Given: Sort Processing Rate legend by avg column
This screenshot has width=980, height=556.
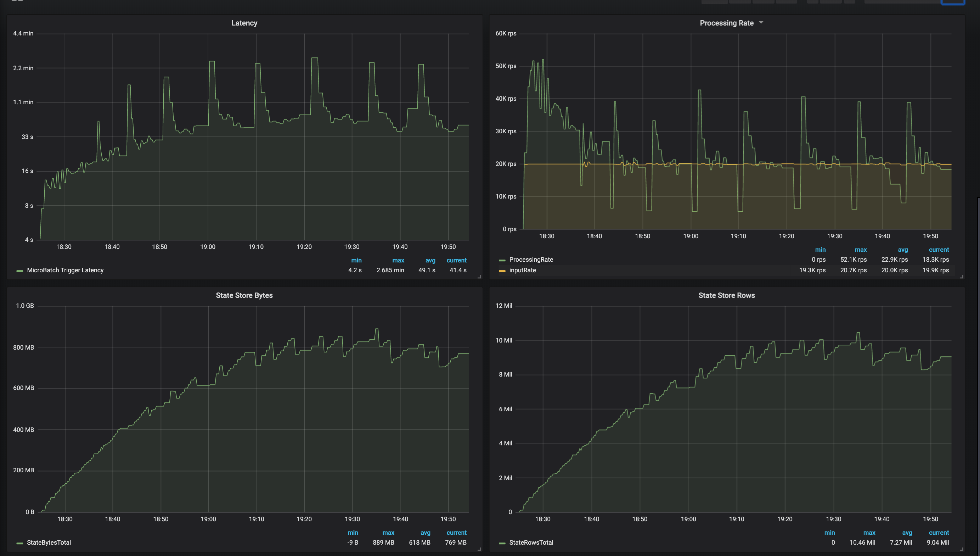Looking at the screenshot, I should click(902, 249).
